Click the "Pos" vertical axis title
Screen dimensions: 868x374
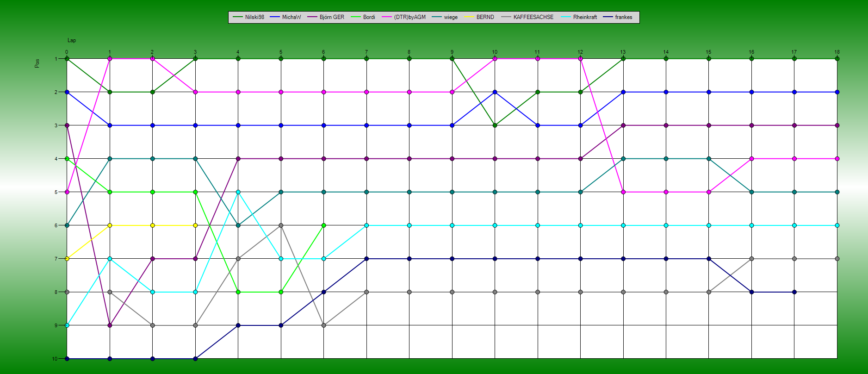[37, 63]
